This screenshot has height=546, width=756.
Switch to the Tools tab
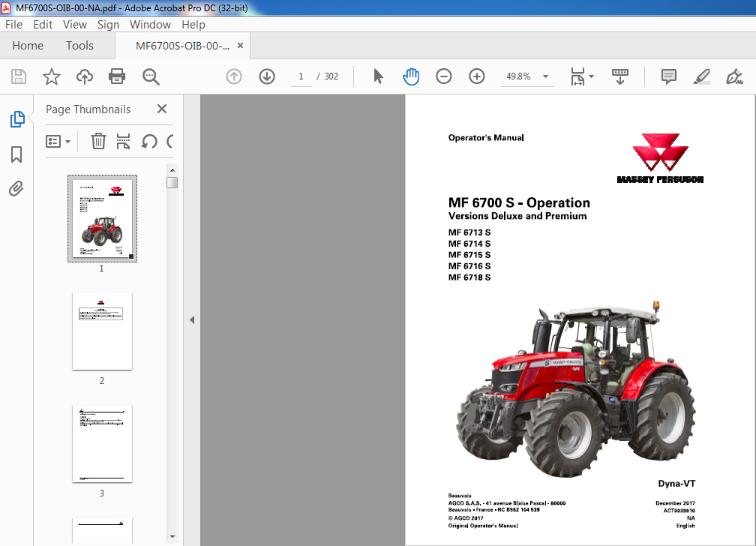(x=79, y=46)
